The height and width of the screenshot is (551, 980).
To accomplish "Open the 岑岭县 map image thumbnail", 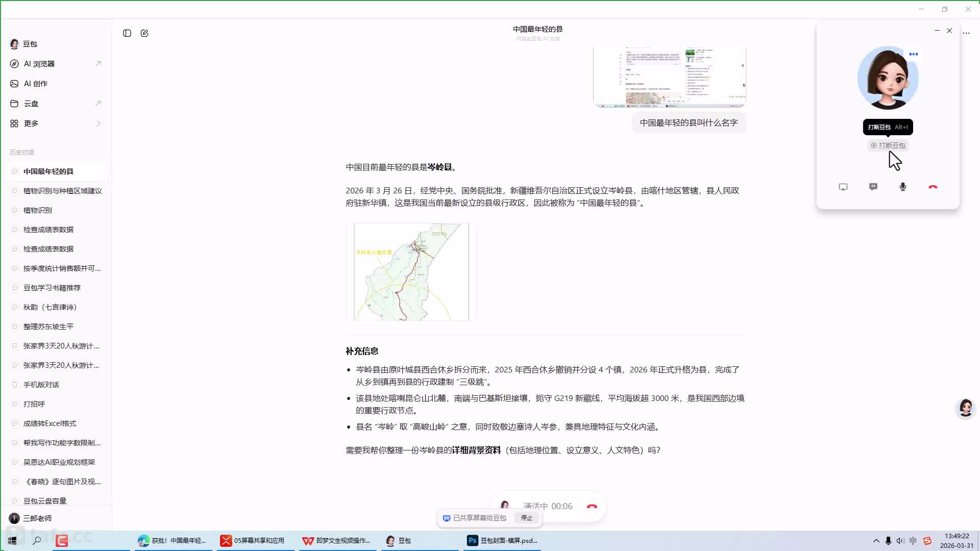I will coord(411,272).
